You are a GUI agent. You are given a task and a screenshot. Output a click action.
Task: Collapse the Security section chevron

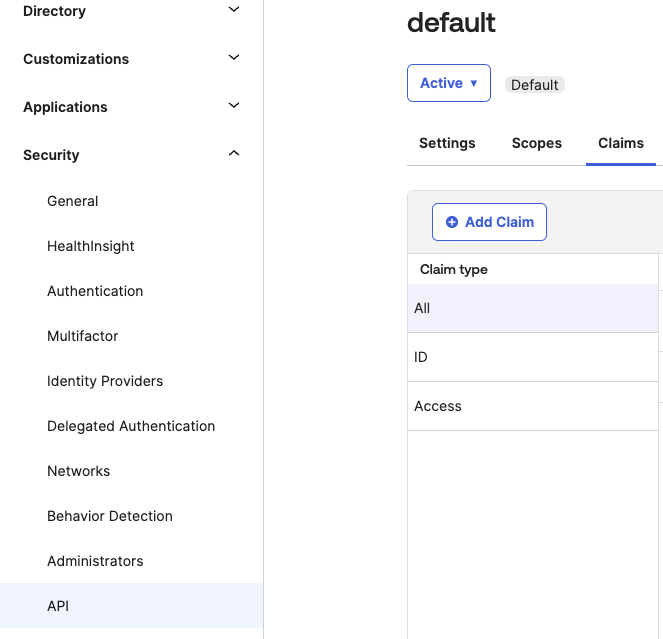coord(234,154)
